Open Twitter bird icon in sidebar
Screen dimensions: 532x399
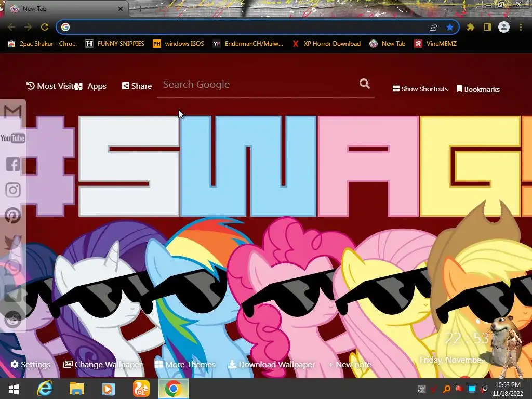13,242
